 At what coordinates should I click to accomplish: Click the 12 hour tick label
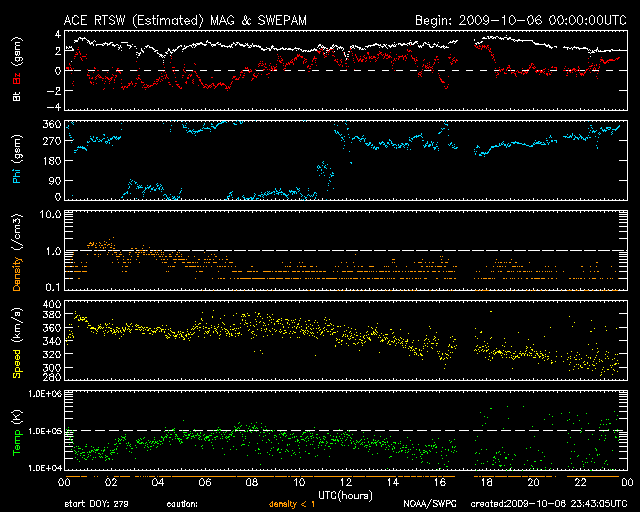pyautogui.click(x=346, y=482)
